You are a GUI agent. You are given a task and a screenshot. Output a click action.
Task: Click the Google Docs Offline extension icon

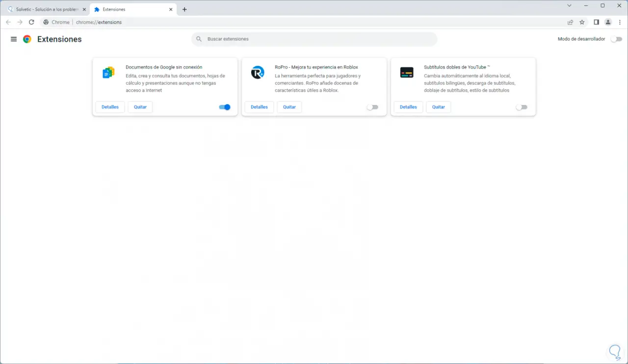(x=108, y=73)
